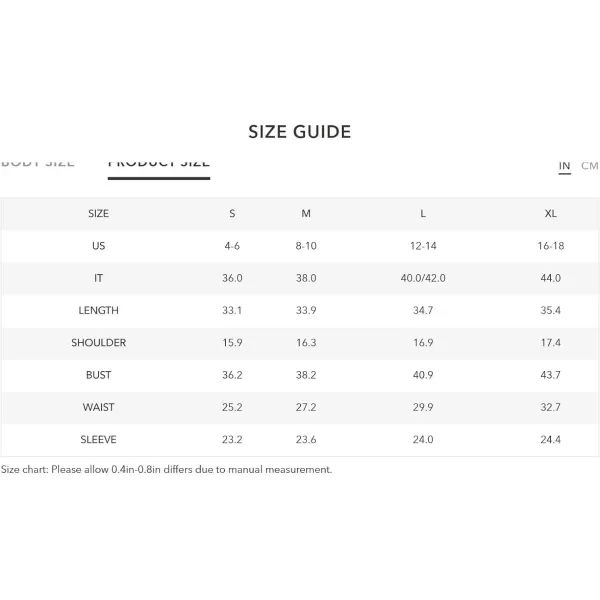Click the WAIST row label
The width and height of the screenshot is (600, 600).
98,407
